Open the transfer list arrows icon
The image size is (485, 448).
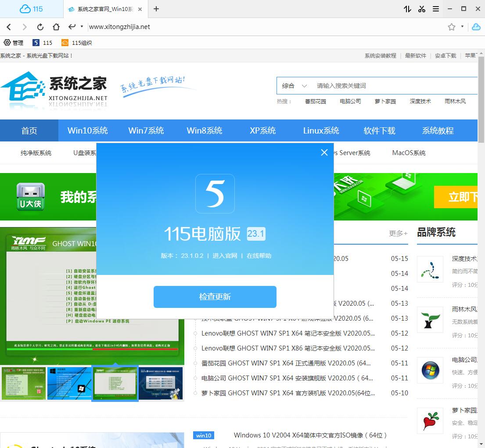(x=407, y=9)
